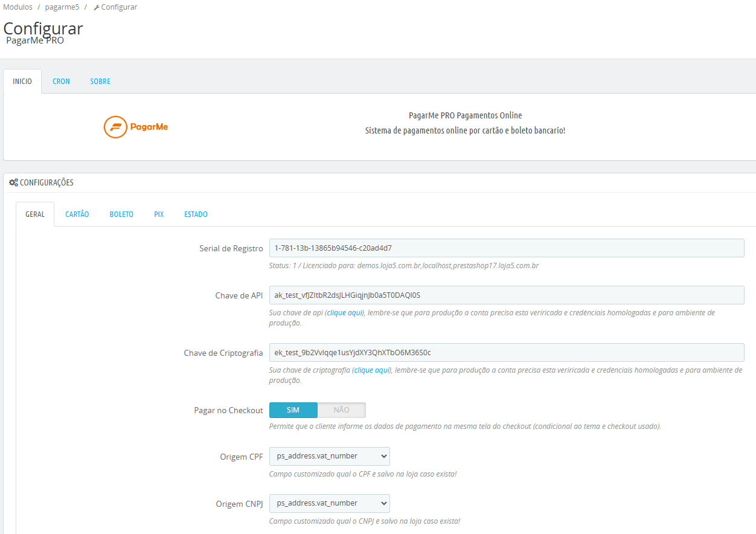The height and width of the screenshot is (534, 756).
Task: Click the 'Origem CPF' label
Action: point(242,457)
